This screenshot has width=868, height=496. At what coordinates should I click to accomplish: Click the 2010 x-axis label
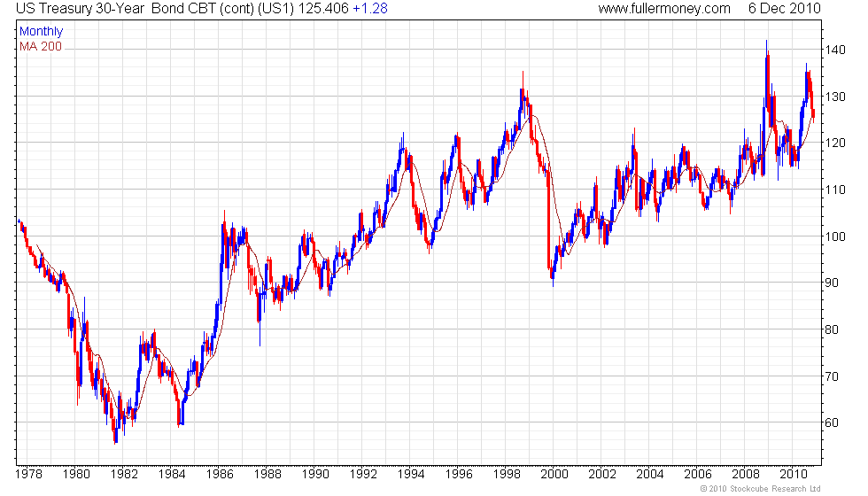point(794,475)
